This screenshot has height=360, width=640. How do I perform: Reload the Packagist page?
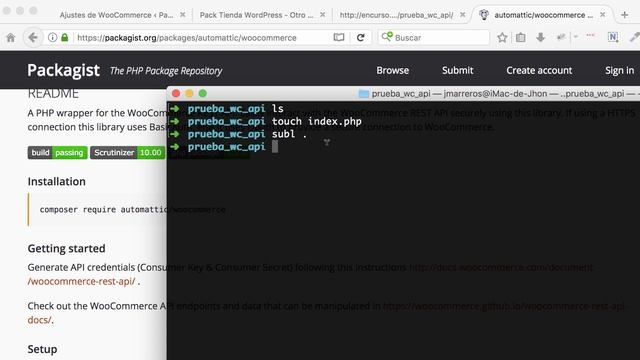360,38
